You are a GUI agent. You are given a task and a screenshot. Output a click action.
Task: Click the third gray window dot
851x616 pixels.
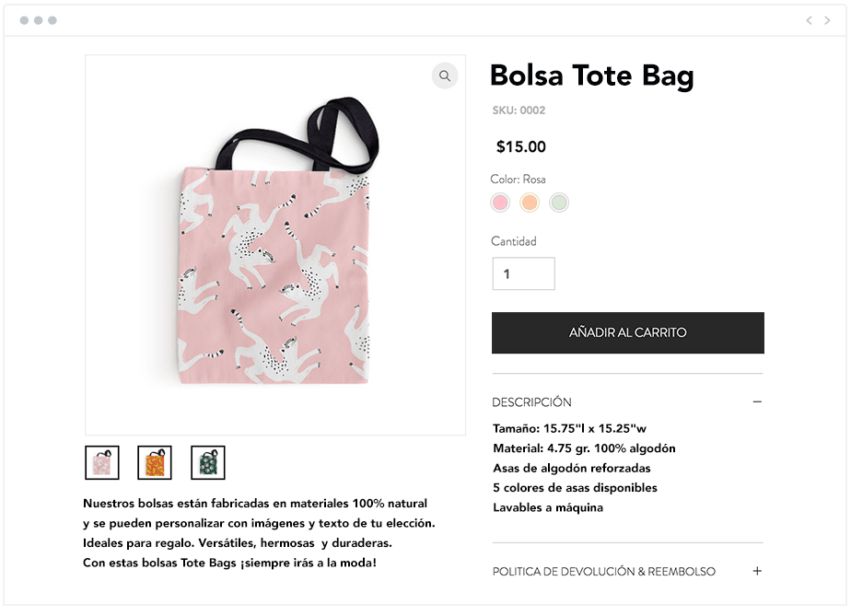52,20
